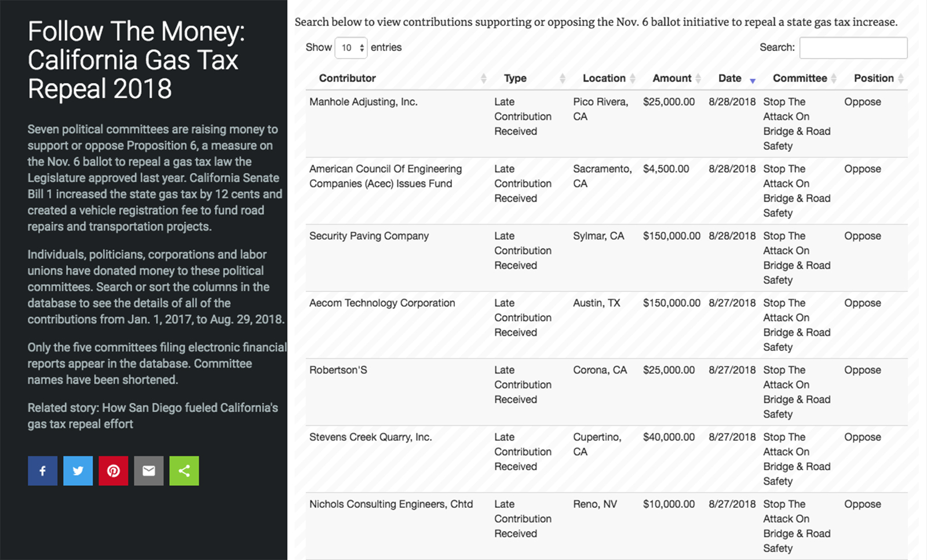This screenshot has width=927, height=560.
Task: Sort the table by Position column
Action: click(x=874, y=78)
